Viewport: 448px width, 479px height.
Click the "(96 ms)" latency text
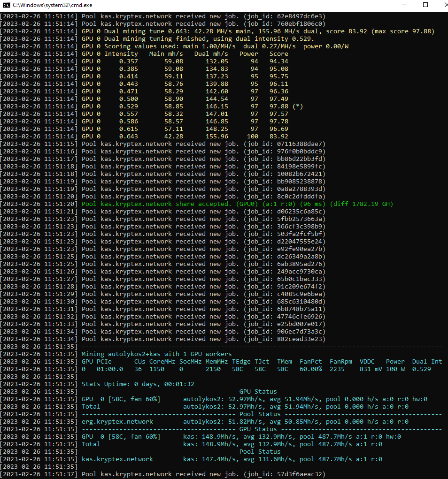coord(313,204)
